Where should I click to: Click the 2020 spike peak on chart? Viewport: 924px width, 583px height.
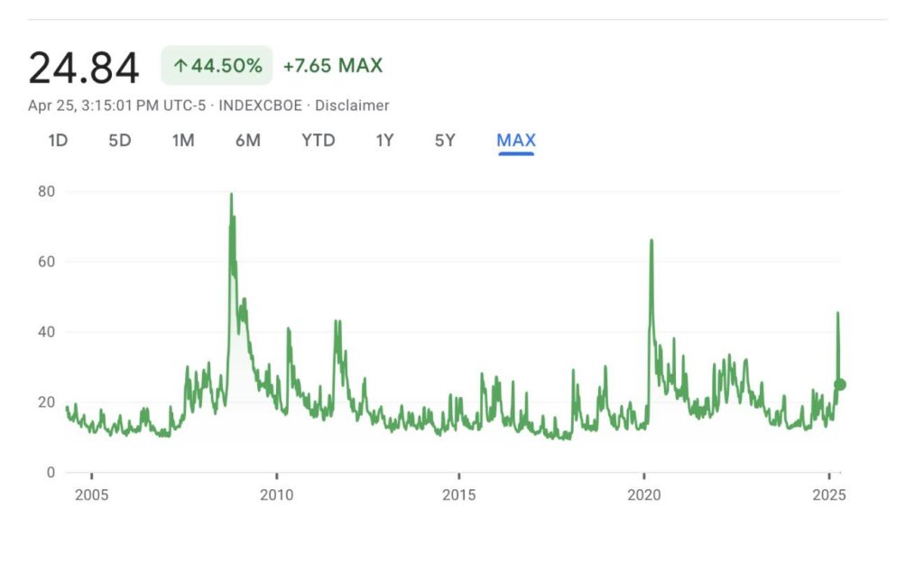point(651,240)
